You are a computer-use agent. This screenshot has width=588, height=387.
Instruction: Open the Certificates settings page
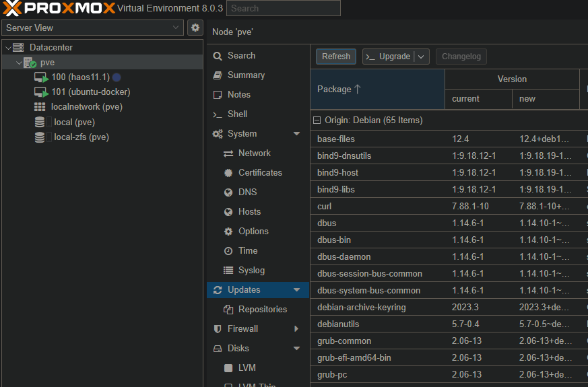click(260, 173)
